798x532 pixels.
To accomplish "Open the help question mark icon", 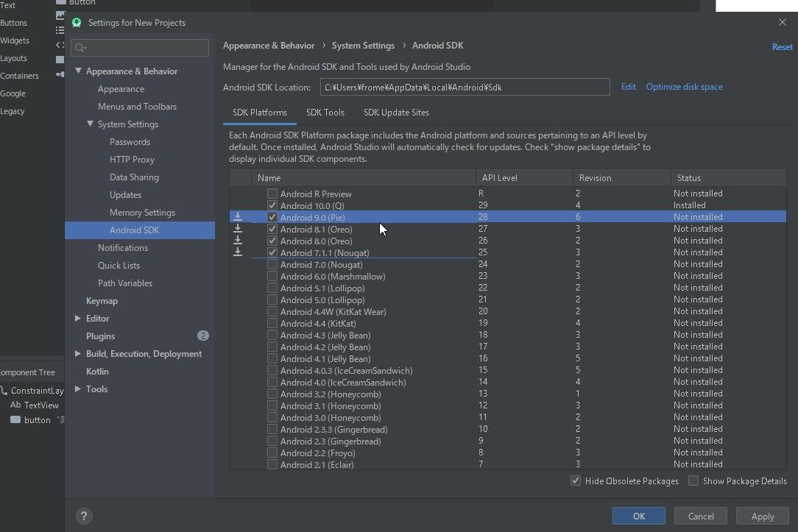I will [x=84, y=516].
